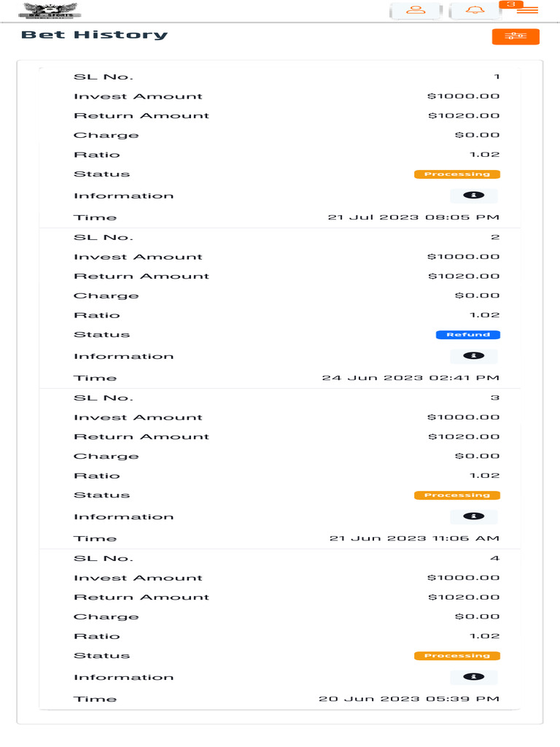Click the 24 Jun 2023 02:41 PM timestamp
560x747 pixels.
(x=411, y=378)
